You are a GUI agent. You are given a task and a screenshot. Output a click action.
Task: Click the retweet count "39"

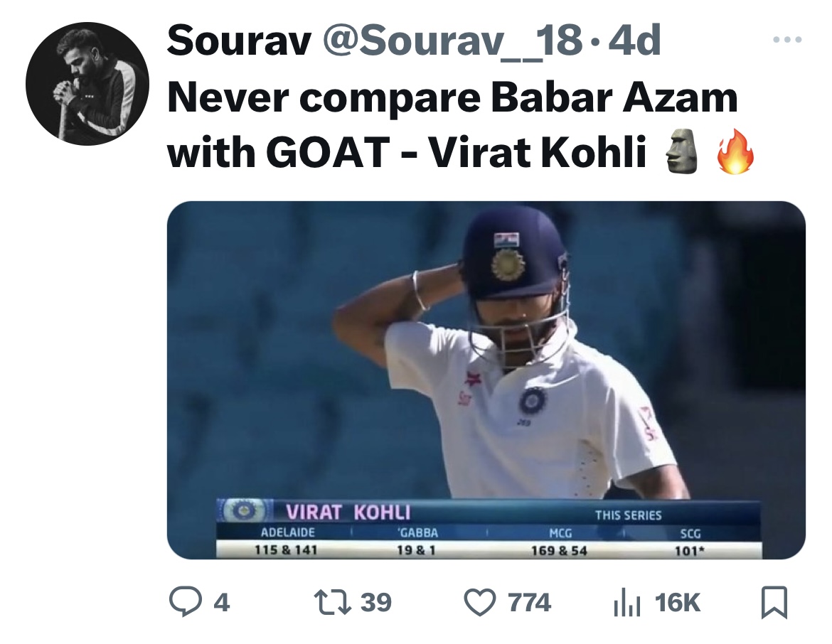click(x=375, y=603)
